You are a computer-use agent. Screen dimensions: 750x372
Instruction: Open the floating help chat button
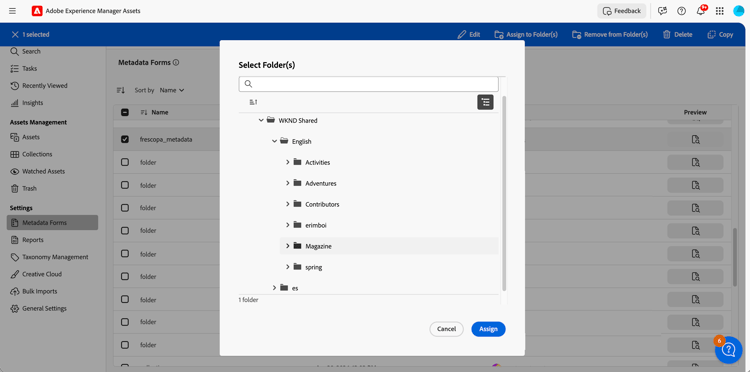tap(728, 350)
